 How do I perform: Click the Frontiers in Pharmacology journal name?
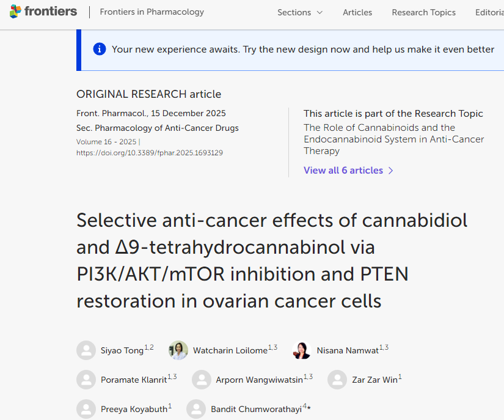(x=152, y=12)
